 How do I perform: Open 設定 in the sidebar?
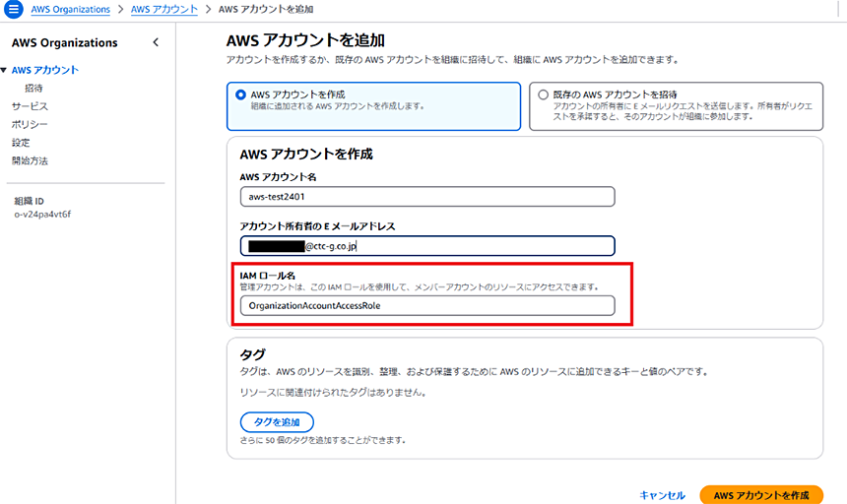[x=21, y=143]
